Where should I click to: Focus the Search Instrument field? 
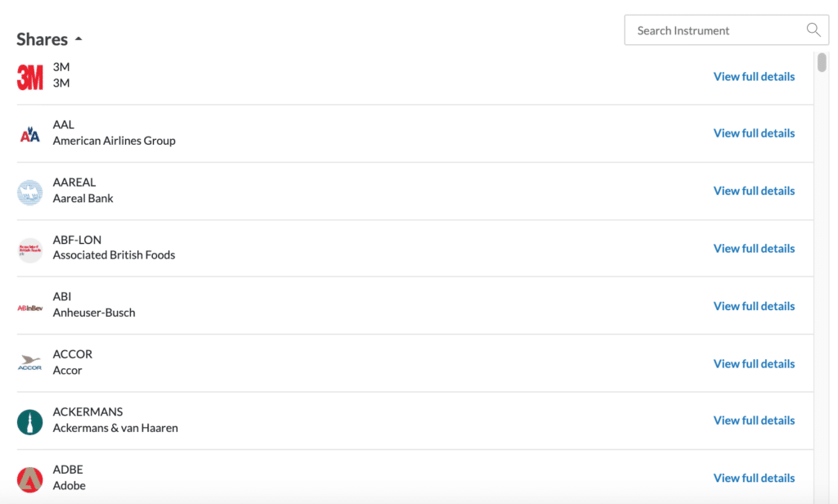727,30
